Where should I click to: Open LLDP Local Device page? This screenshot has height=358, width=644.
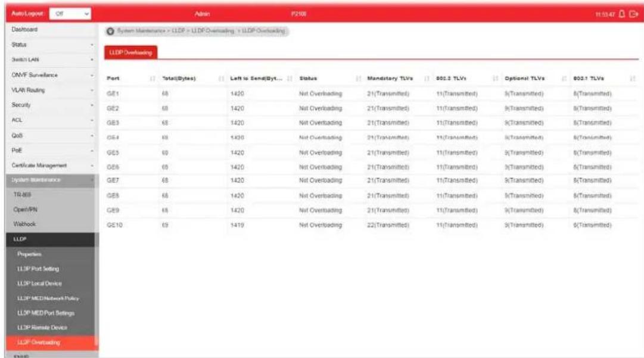[x=50, y=284]
